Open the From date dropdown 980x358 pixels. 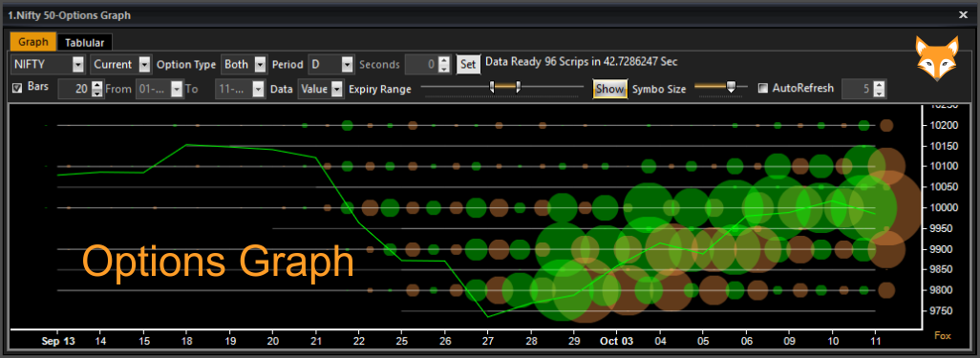pos(178,89)
